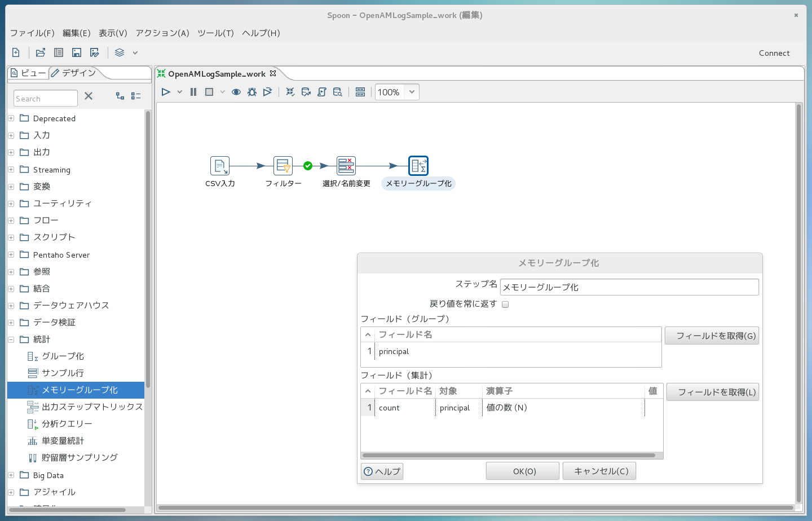Click the Connect link
The image size is (812, 521).
774,53
